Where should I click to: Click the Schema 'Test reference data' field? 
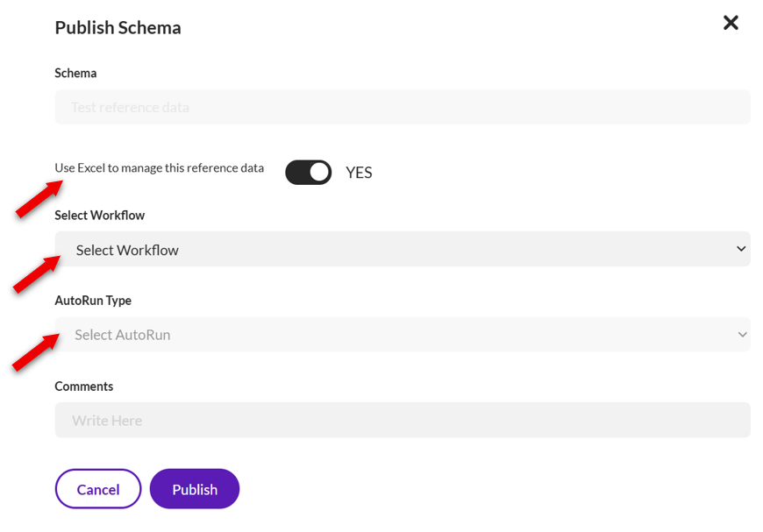coord(402,108)
